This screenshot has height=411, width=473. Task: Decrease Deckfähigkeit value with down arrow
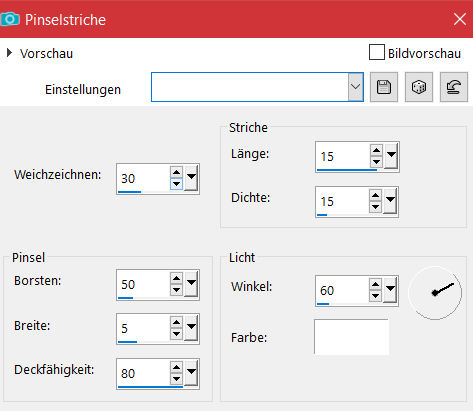[x=176, y=379]
